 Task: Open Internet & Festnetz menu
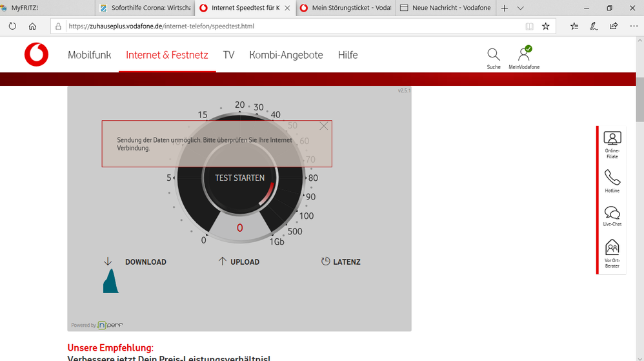[167, 55]
